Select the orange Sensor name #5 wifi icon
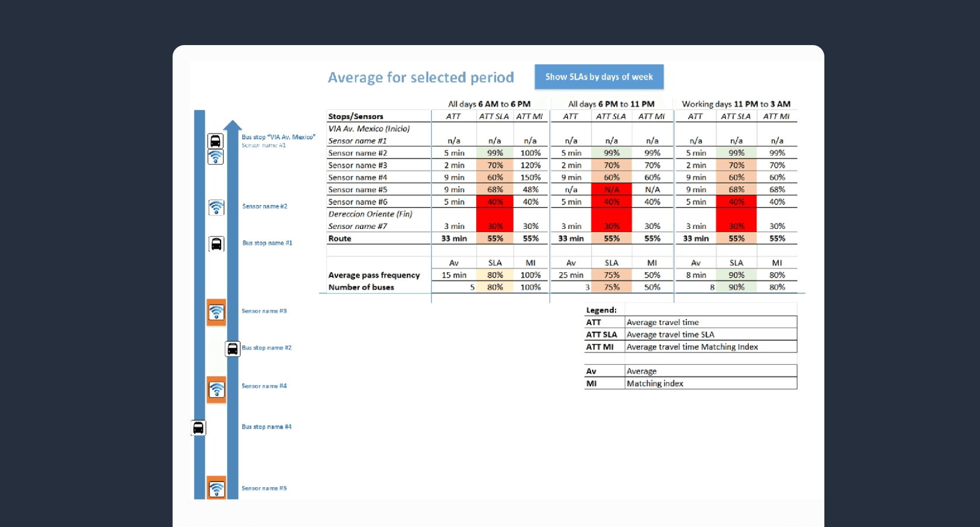Image resolution: width=980 pixels, height=527 pixels. [216, 488]
